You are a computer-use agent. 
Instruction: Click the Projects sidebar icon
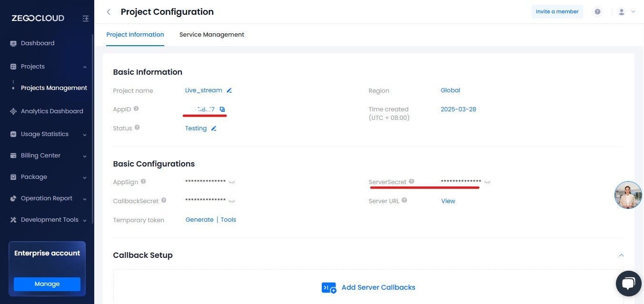click(x=13, y=67)
